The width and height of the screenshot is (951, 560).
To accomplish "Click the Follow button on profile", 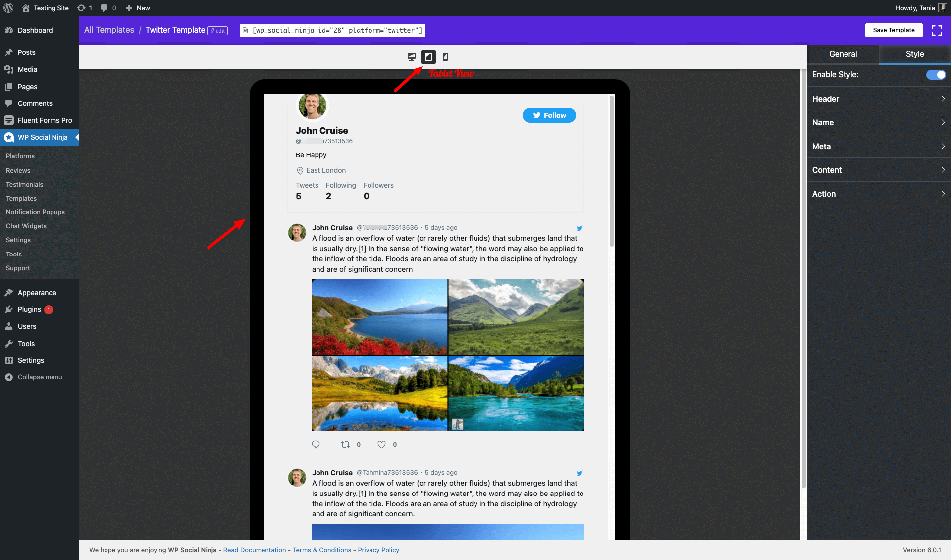I will (548, 115).
